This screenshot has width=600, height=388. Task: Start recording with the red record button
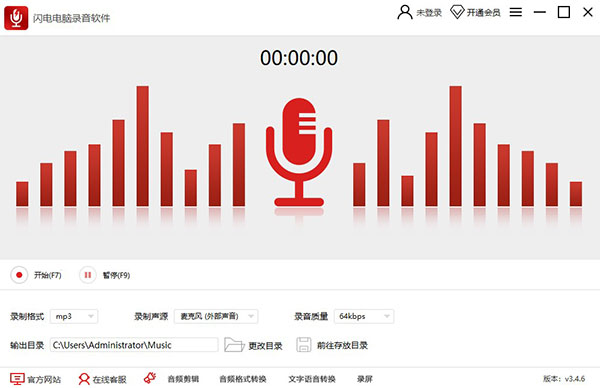(19, 275)
